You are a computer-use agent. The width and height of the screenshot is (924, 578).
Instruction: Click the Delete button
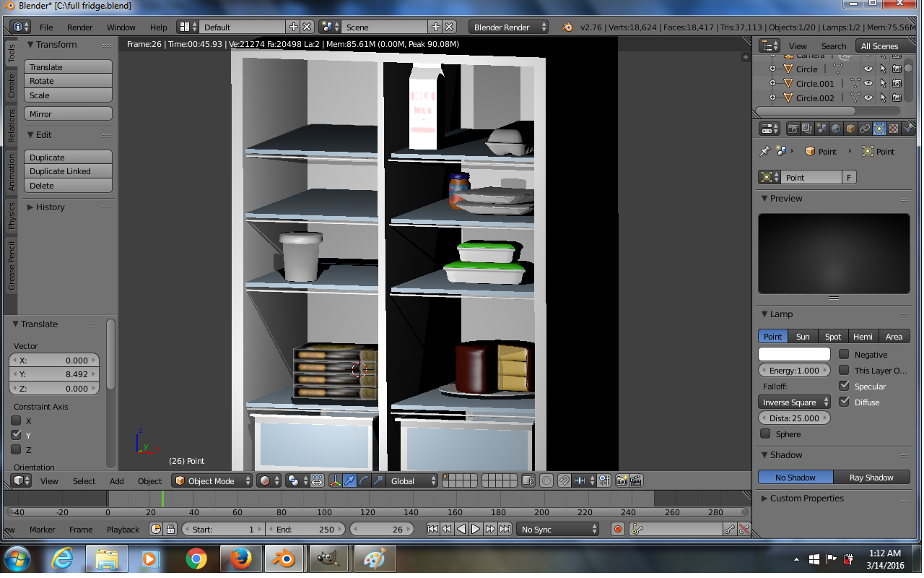click(69, 186)
